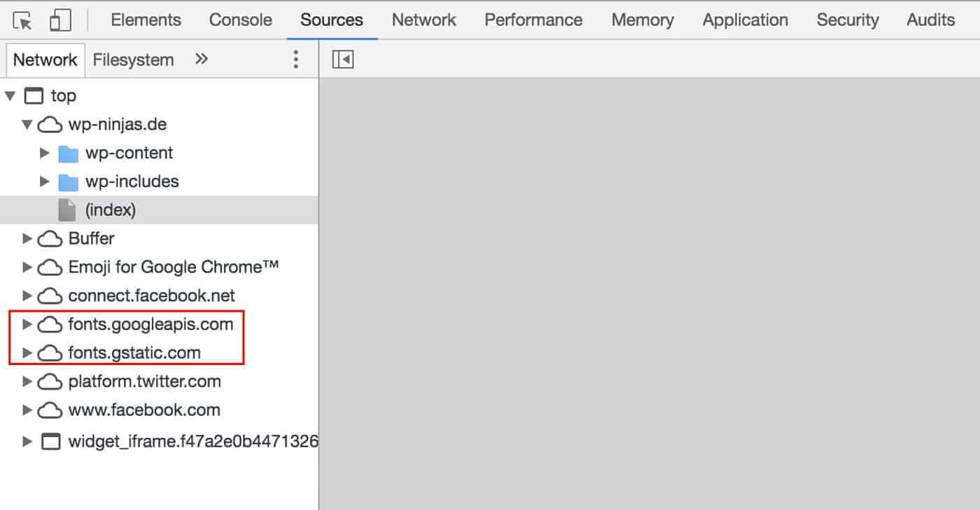Click the wp-content folder icon
980x510 pixels.
(68, 153)
